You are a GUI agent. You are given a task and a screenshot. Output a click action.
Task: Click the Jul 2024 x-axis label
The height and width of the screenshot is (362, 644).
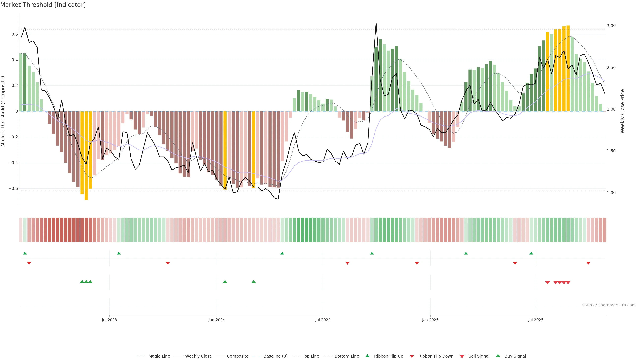(x=323, y=320)
